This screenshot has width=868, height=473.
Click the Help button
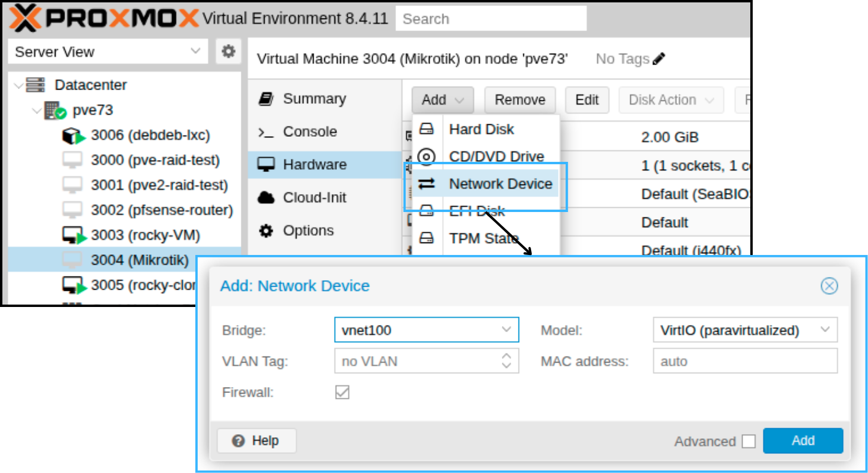pyautogui.click(x=256, y=441)
